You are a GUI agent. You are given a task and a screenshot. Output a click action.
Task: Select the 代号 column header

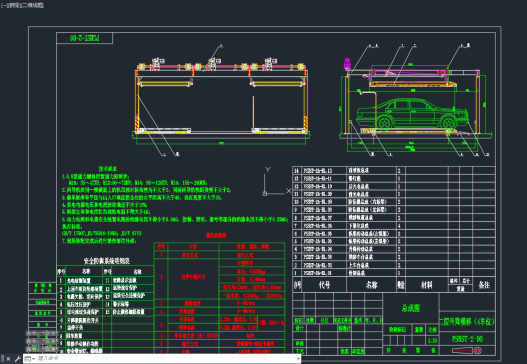pos(324,285)
